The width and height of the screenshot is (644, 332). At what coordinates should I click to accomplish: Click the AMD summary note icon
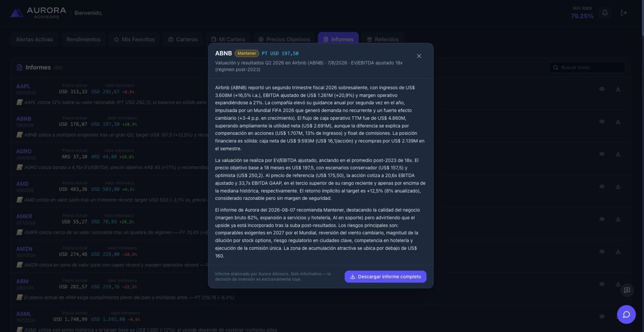19,200
